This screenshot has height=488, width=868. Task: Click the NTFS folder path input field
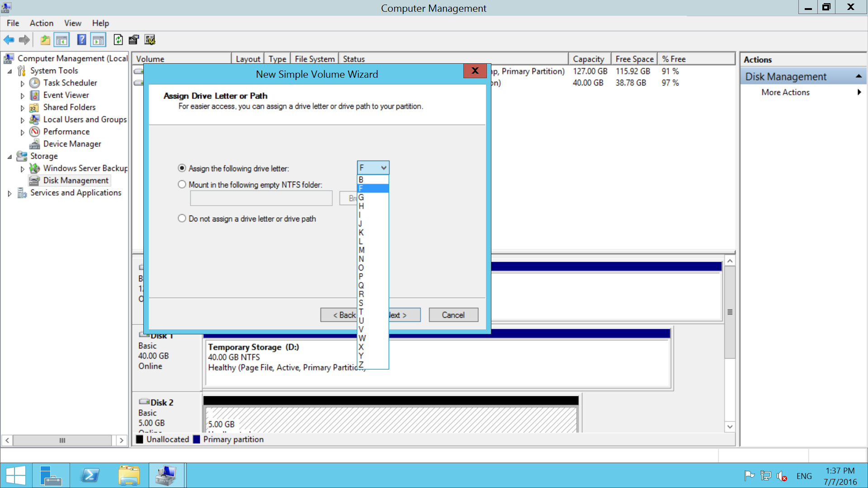coord(261,198)
